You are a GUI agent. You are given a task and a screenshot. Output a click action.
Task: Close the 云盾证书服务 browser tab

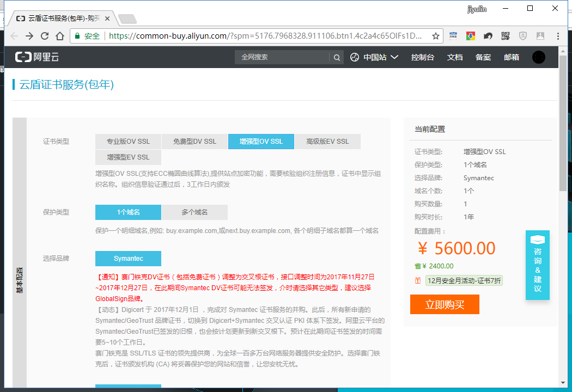pyautogui.click(x=107, y=18)
